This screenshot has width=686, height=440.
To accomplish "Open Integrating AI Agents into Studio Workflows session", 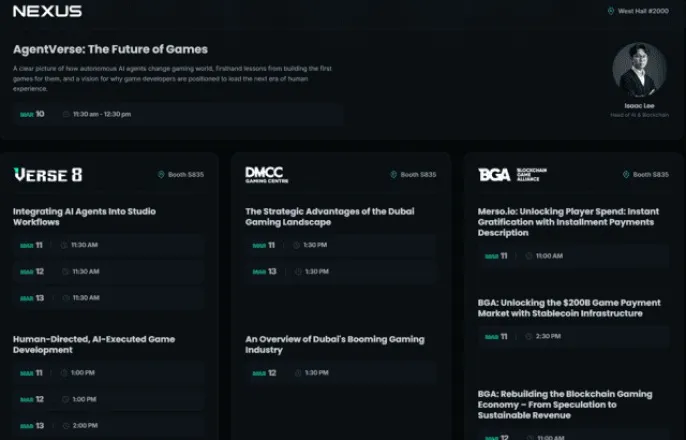I will (84, 217).
